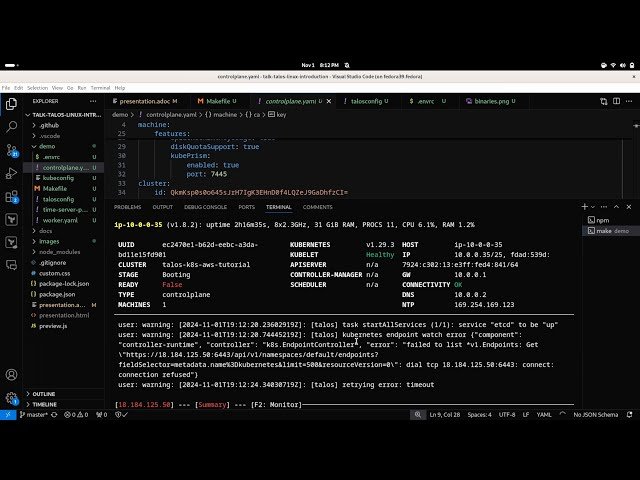Open the Search view in activity bar

point(12,127)
